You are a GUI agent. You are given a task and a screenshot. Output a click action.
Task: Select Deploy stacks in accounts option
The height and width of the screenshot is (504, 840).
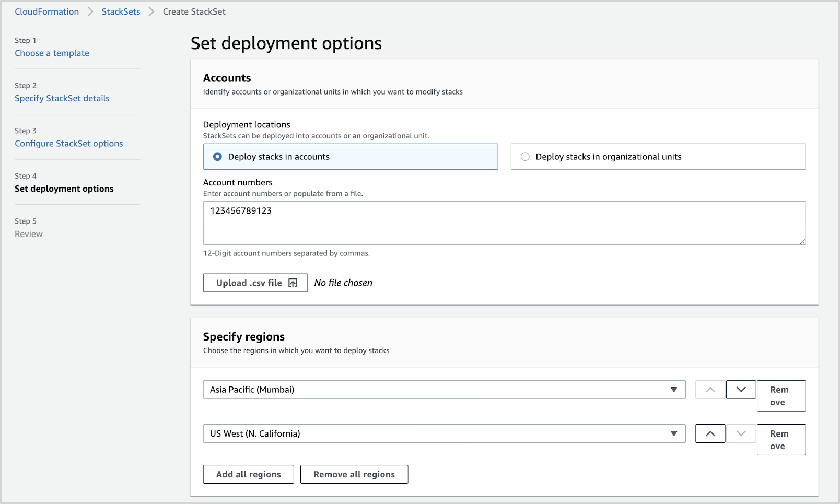tap(217, 156)
